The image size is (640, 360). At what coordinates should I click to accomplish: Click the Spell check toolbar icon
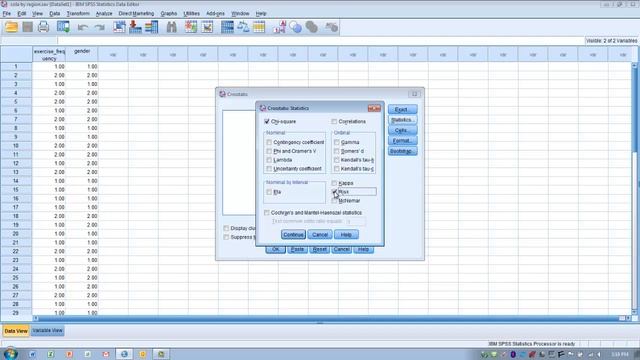[331, 27]
